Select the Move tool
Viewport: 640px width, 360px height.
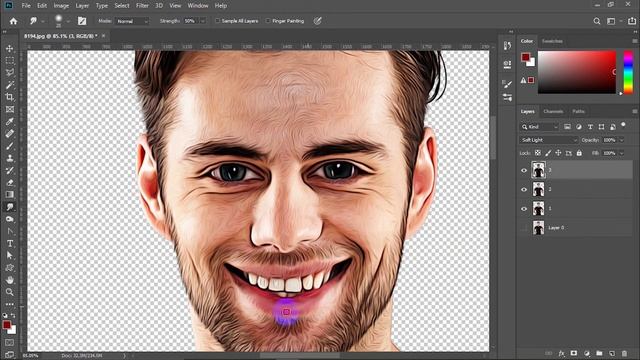[x=10, y=48]
